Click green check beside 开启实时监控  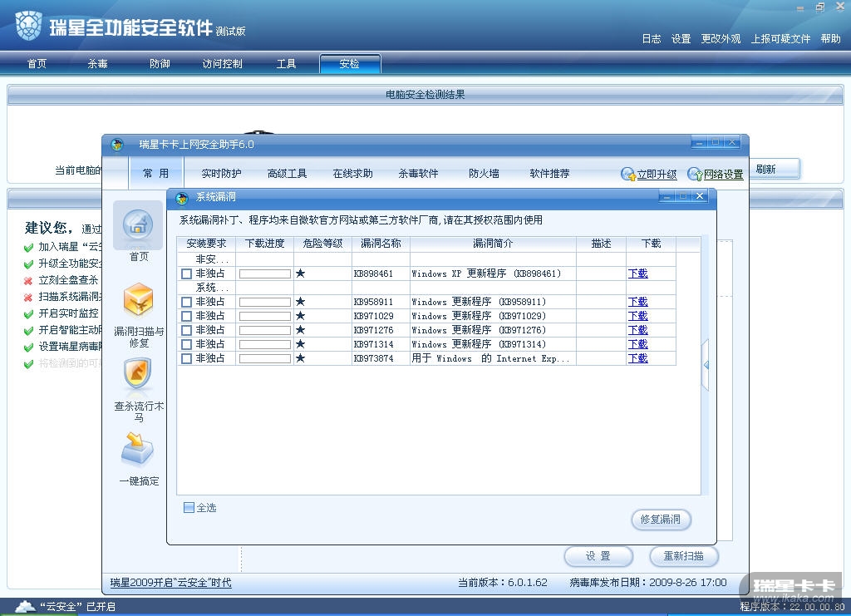pos(28,313)
